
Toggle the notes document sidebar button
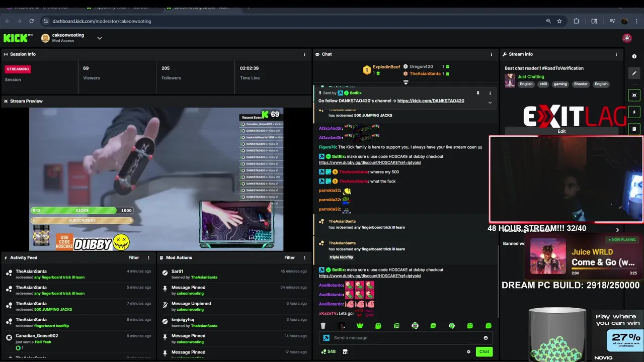click(x=634, y=129)
